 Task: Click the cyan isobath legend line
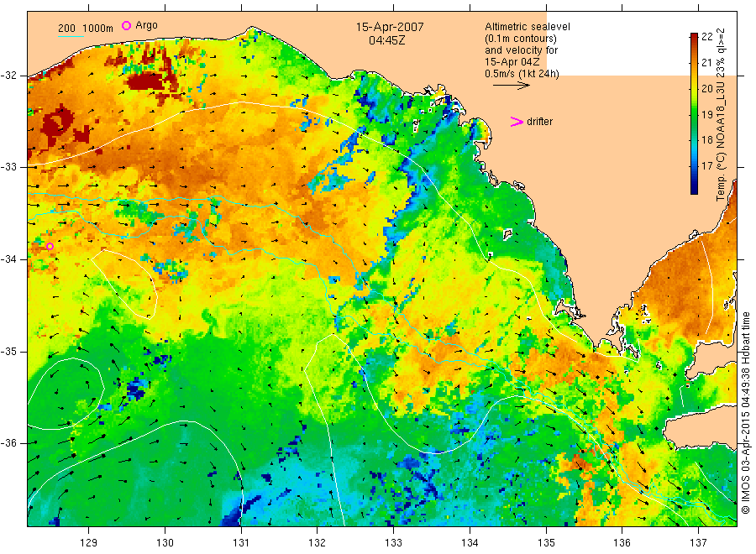click(71, 36)
